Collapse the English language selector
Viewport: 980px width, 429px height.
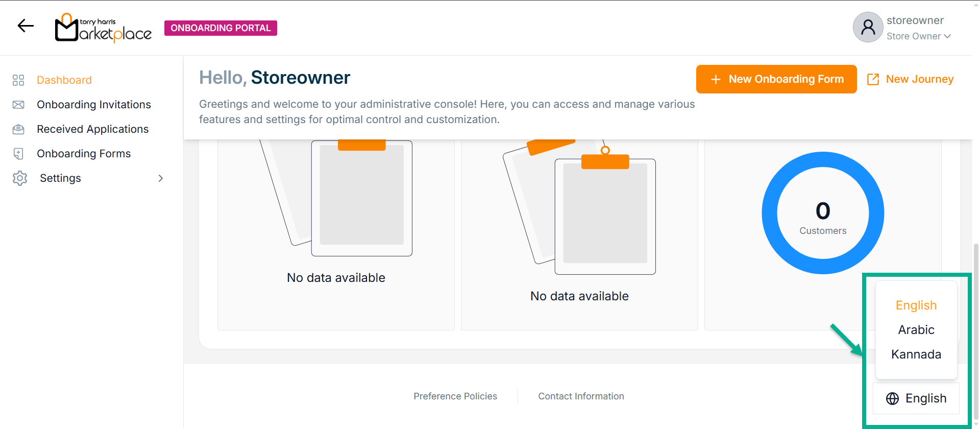(x=917, y=398)
